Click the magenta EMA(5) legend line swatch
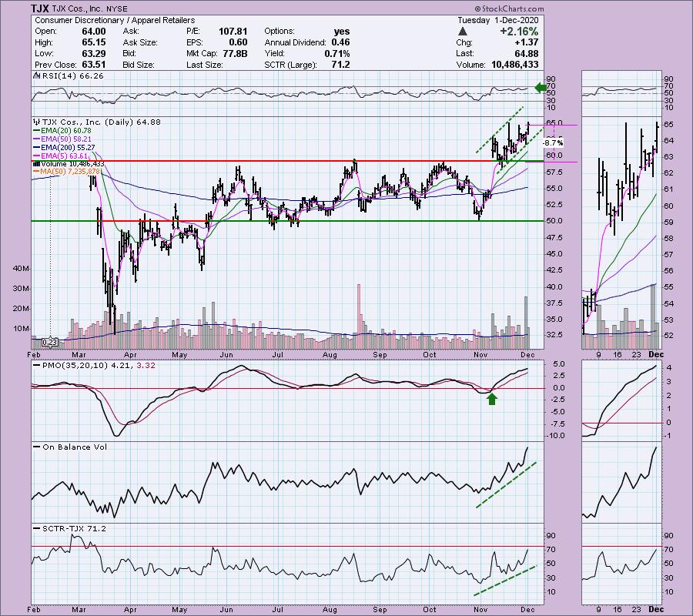 [37, 156]
